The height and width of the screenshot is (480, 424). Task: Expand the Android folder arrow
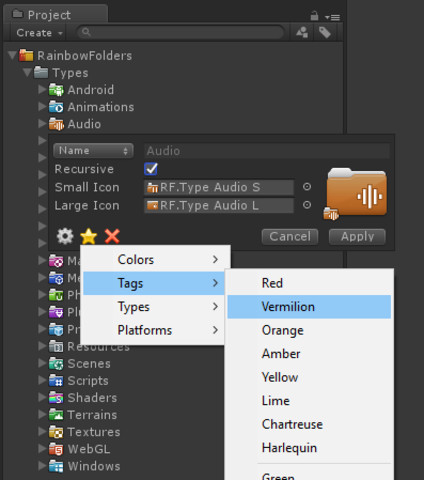click(x=42, y=89)
